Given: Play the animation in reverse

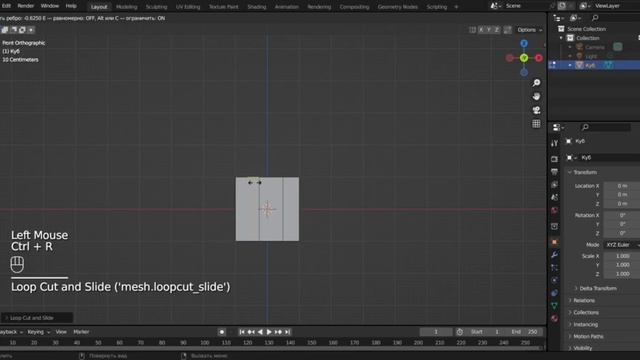Looking at the screenshot, I should pos(260,332).
